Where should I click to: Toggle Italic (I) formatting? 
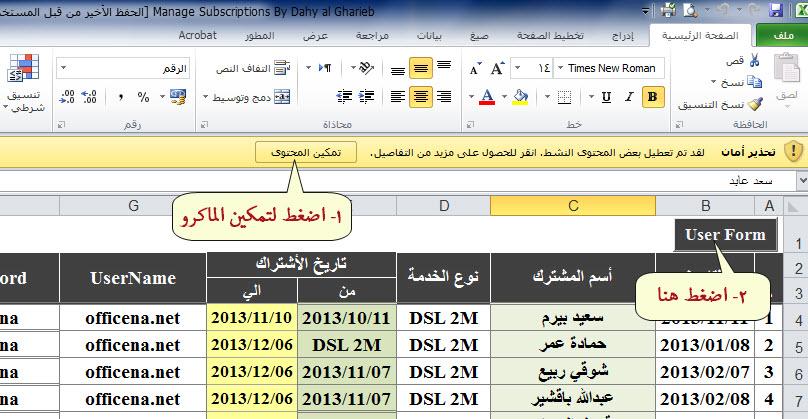tap(629, 97)
